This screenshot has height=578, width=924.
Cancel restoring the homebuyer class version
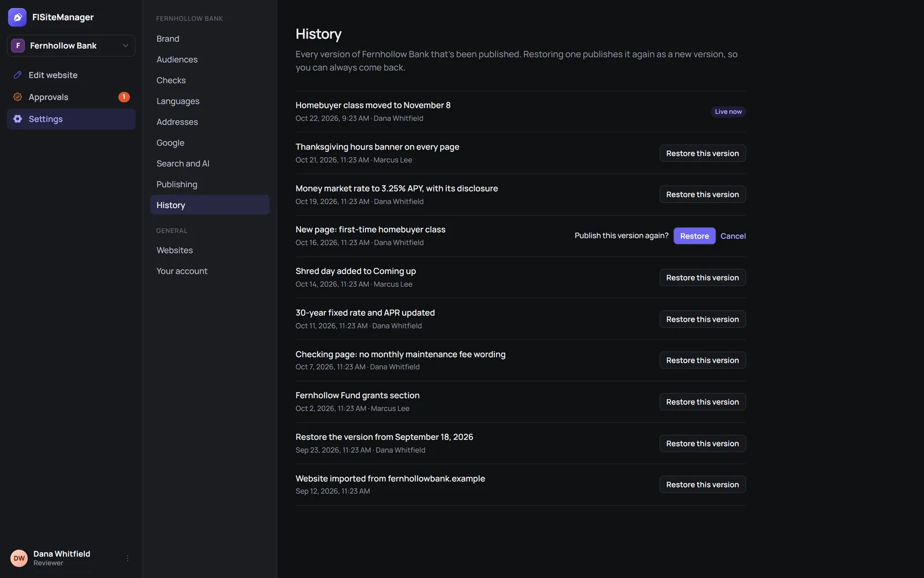[733, 236]
